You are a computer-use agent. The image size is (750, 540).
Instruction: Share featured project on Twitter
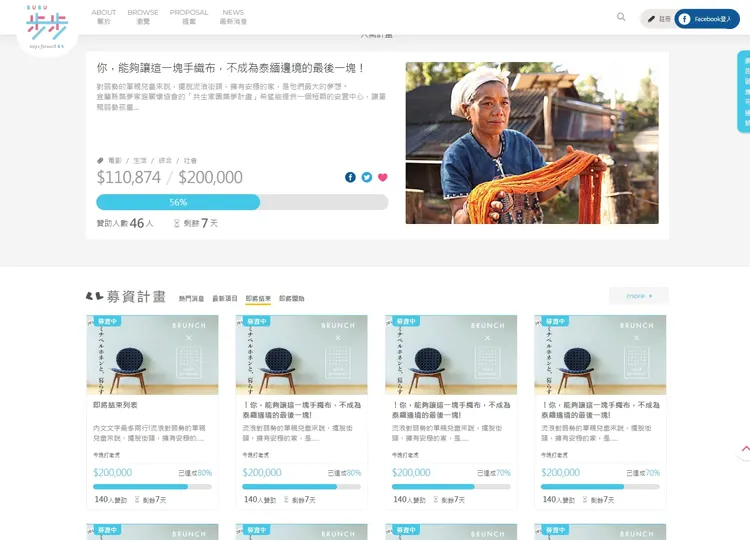(366, 177)
